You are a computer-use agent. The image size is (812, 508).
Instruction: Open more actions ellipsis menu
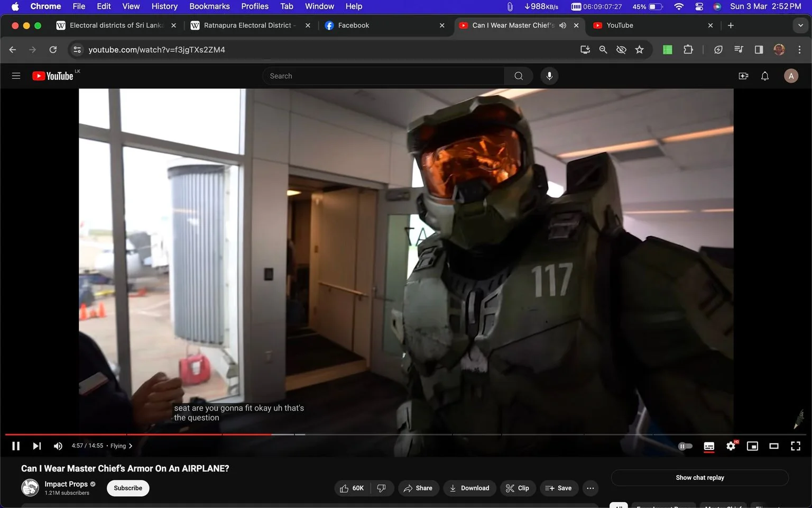590,488
